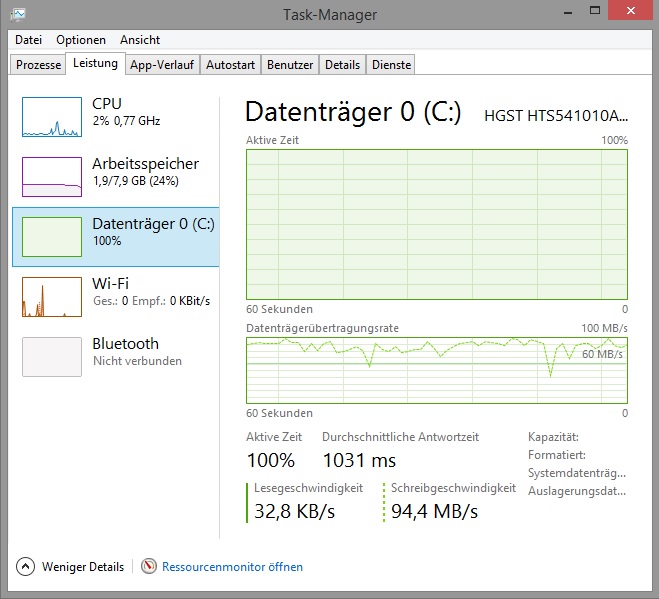659x599 pixels.
Task: Open the Details tab
Action: coord(342,65)
